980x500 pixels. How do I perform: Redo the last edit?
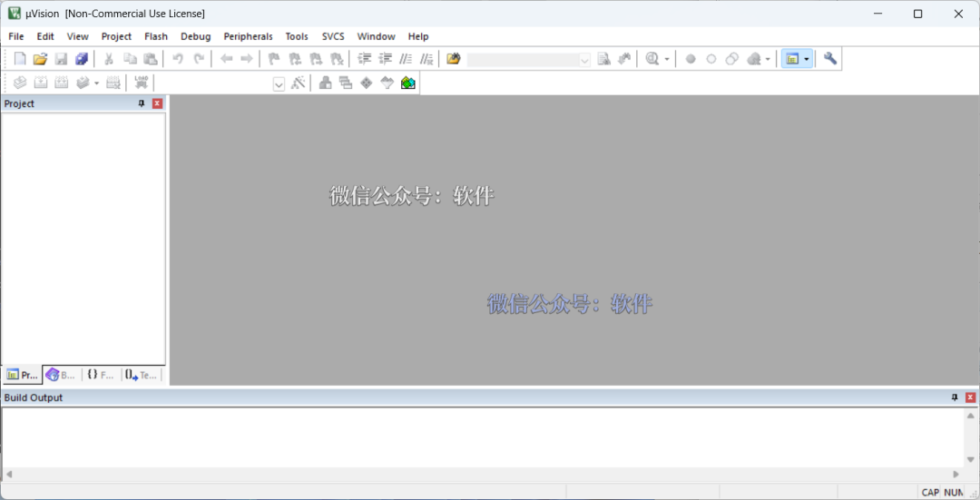[199, 59]
